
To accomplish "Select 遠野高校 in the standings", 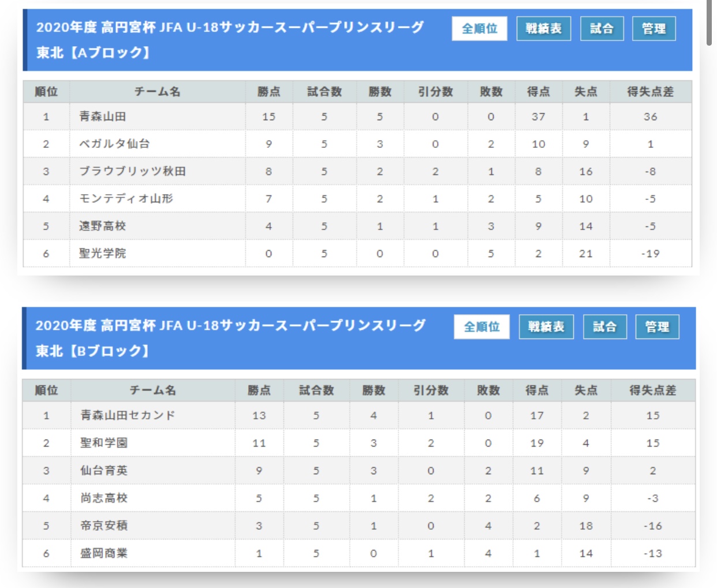I will point(103,226).
